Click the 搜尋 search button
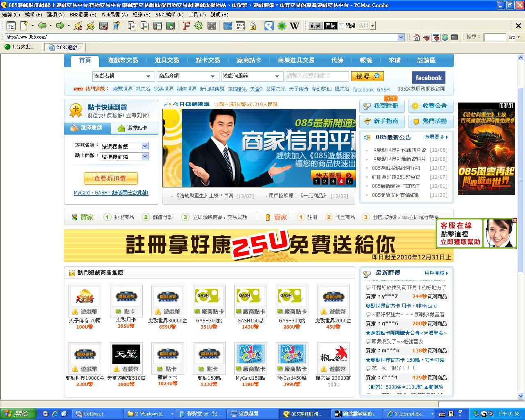Viewport: 525px width, 420px height. click(x=367, y=76)
